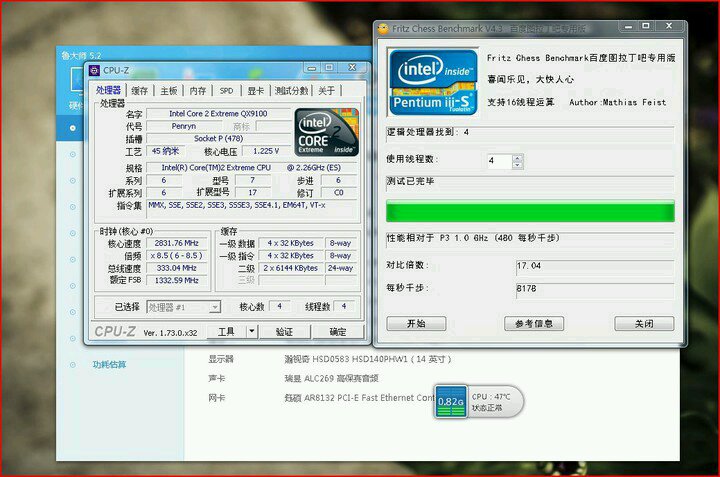The width and height of the screenshot is (720, 477).
Task: Click the highlighted sidebar bullet in 鲁大师 window
Action: click(x=73, y=128)
